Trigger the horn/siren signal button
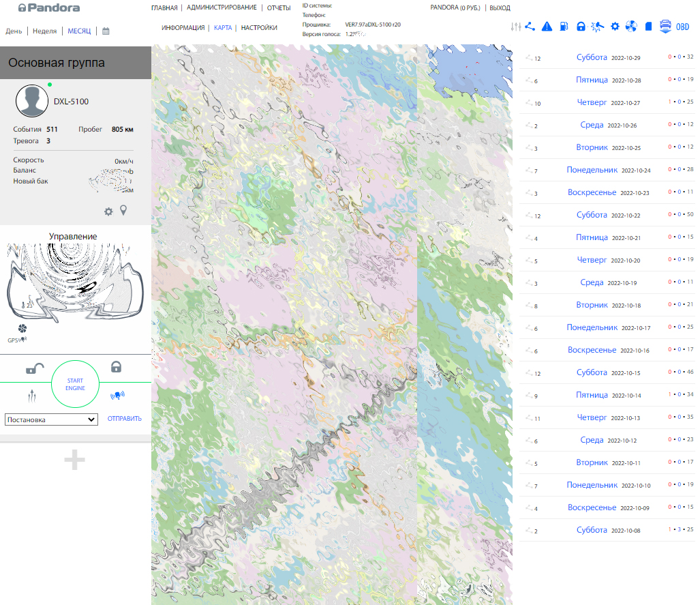 pyautogui.click(x=117, y=394)
